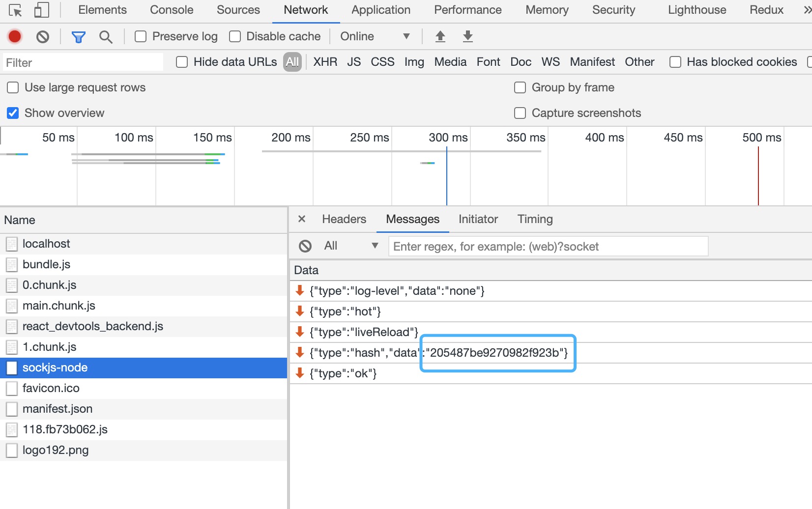Select the liveReload message row
The height and width of the screenshot is (509, 812).
point(551,332)
